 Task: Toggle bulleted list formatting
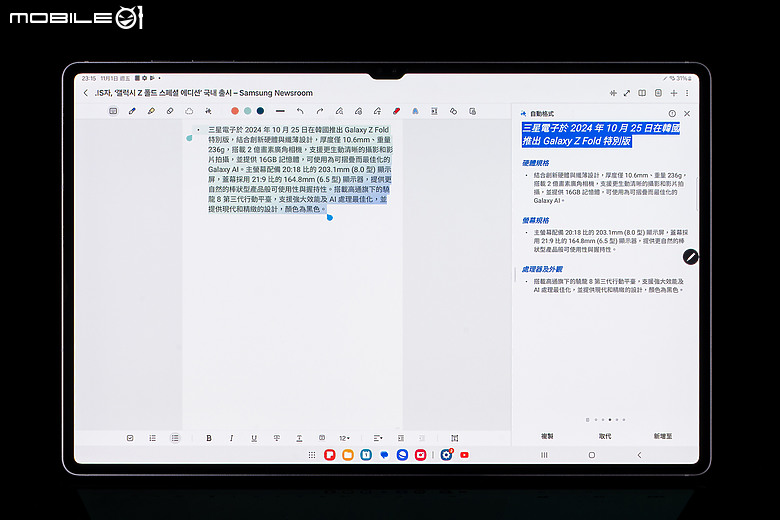175,438
